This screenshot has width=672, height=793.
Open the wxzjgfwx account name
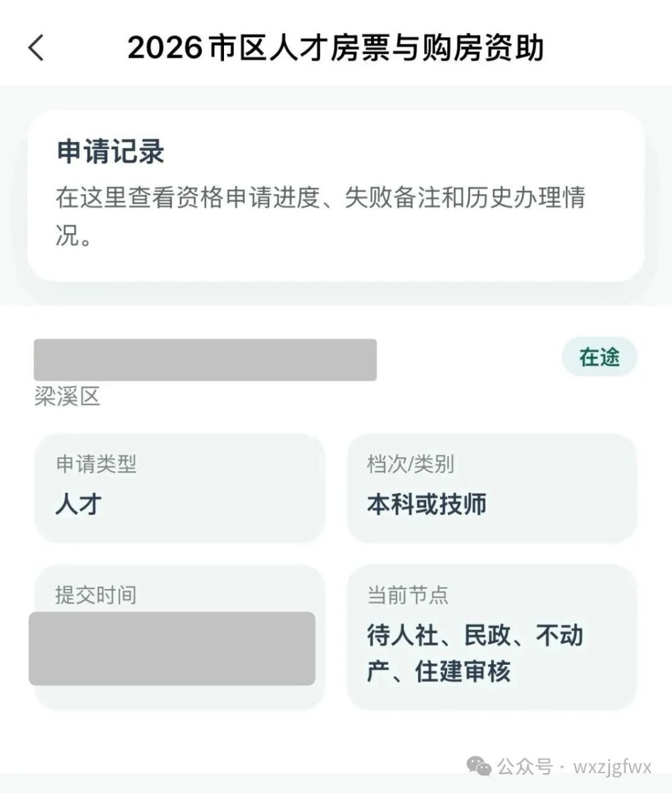click(x=613, y=767)
